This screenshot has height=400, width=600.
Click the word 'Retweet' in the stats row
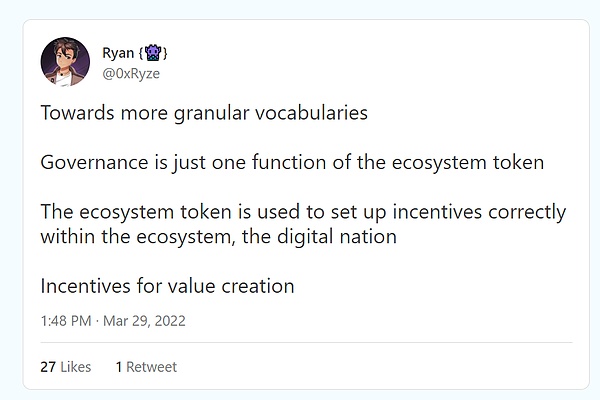coord(151,367)
